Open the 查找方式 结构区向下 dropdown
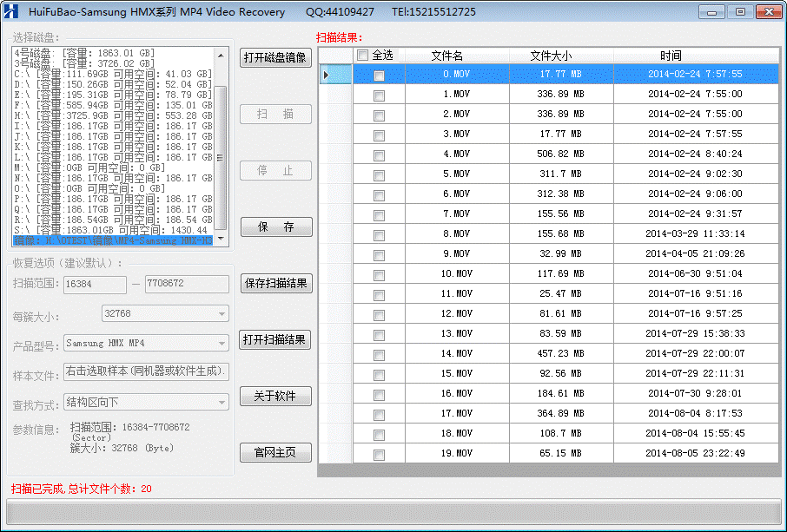Image resolution: width=787 pixels, height=532 pixels. 222,402
